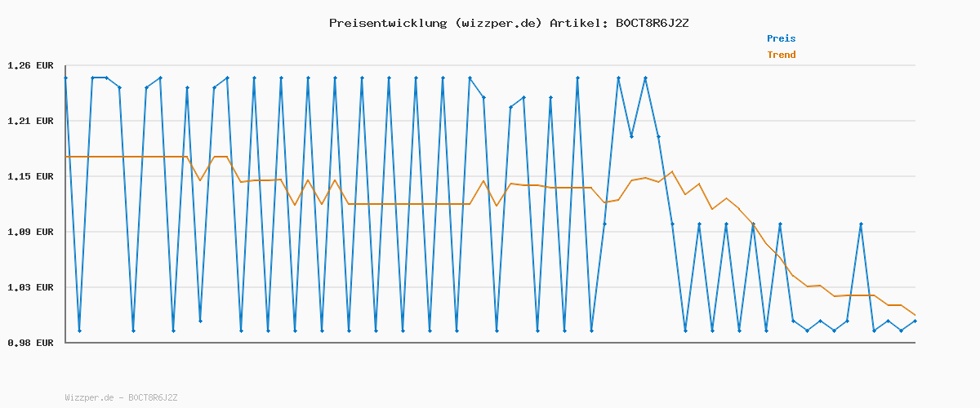Viewport: 980px width, 408px height.
Task: Click the last blue price point at far right
Action: pyautogui.click(x=915, y=321)
